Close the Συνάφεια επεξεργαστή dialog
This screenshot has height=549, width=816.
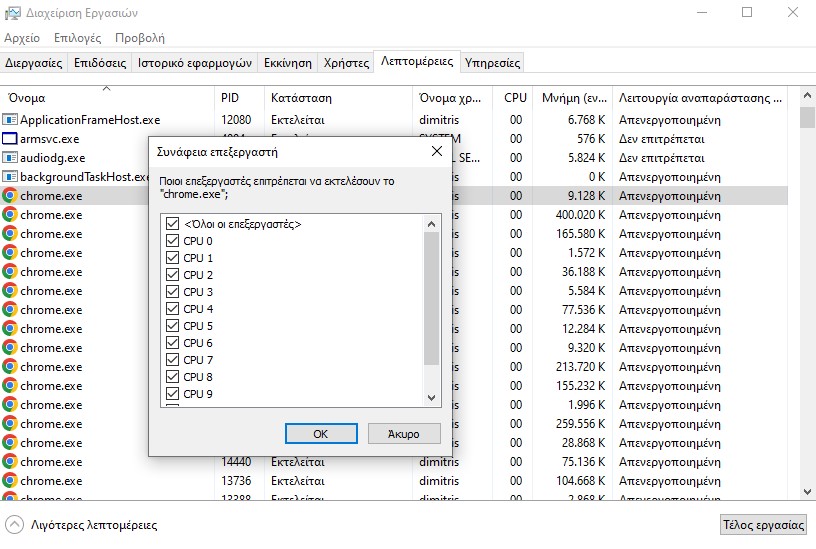[x=437, y=151]
